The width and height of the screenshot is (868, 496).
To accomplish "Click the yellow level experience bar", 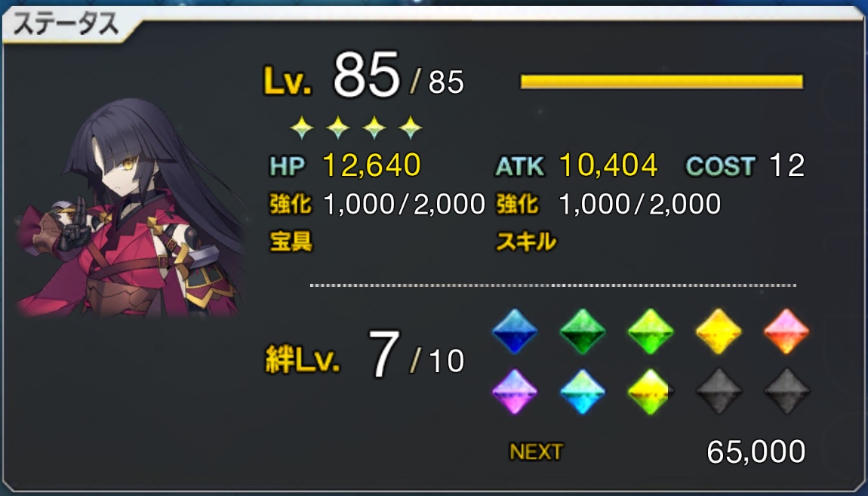I will pos(661,82).
